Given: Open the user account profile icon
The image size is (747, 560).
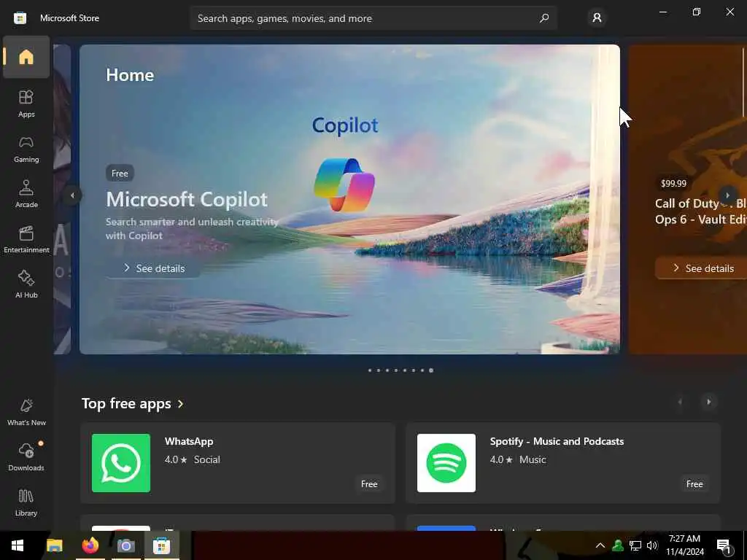Looking at the screenshot, I should point(597,18).
